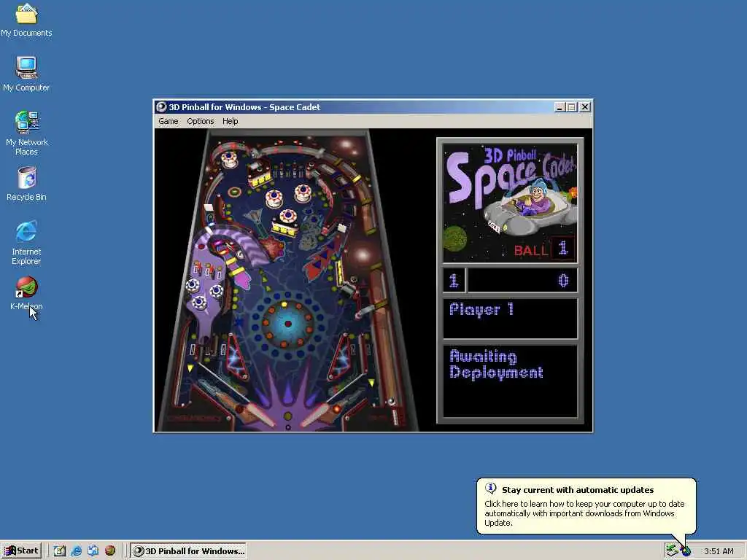The width and height of the screenshot is (747, 560).
Task: Select the K-Meleon desktop shortcut
Action: (x=26, y=293)
